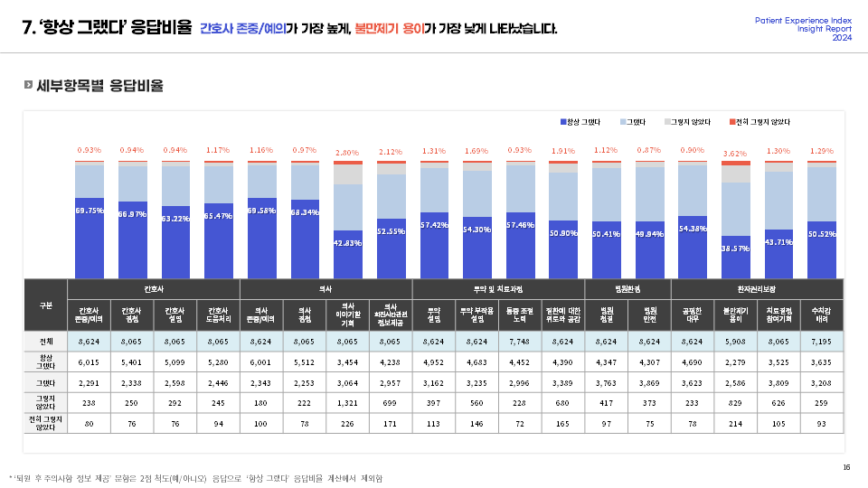Click the '그랬다' light blue legend marker
This screenshot has width=868, height=488.
click(623, 122)
